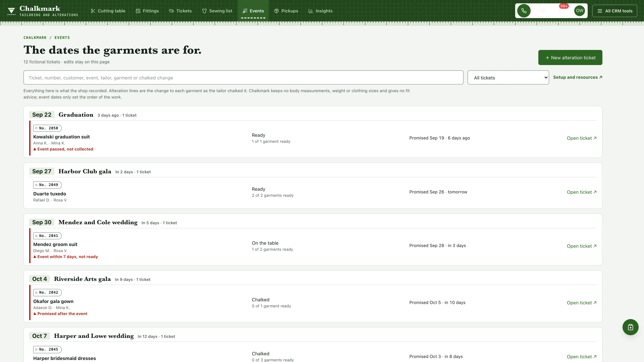Focus the ticket search field
The height and width of the screenshot is (362, 644).
243,77
